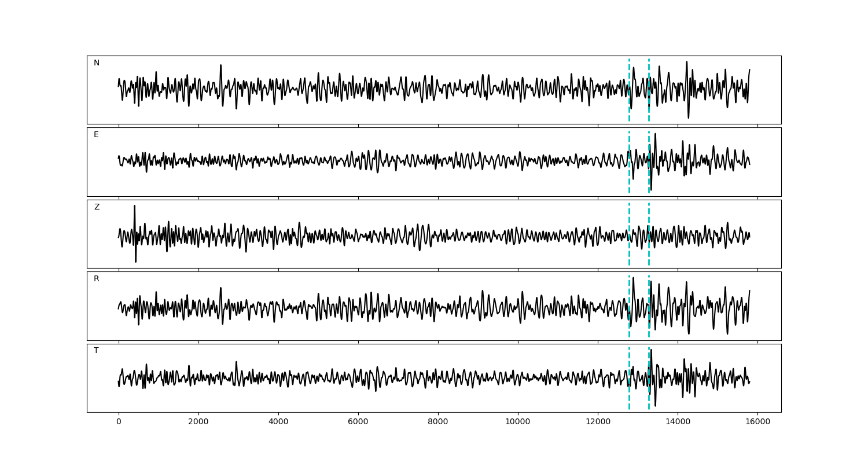Click the x-axis tick label 10000
This screenshot has height=463, width=868.
coord(518,422)
